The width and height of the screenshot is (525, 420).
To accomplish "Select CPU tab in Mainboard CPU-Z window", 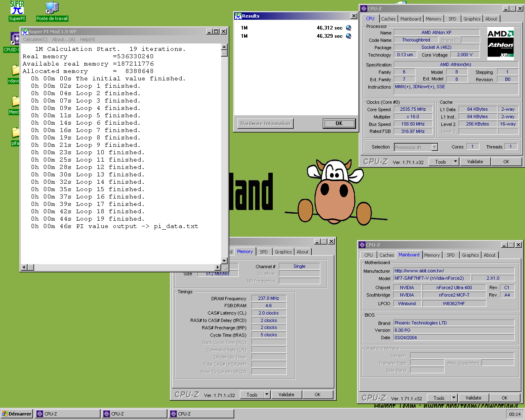I will point(368,255).
